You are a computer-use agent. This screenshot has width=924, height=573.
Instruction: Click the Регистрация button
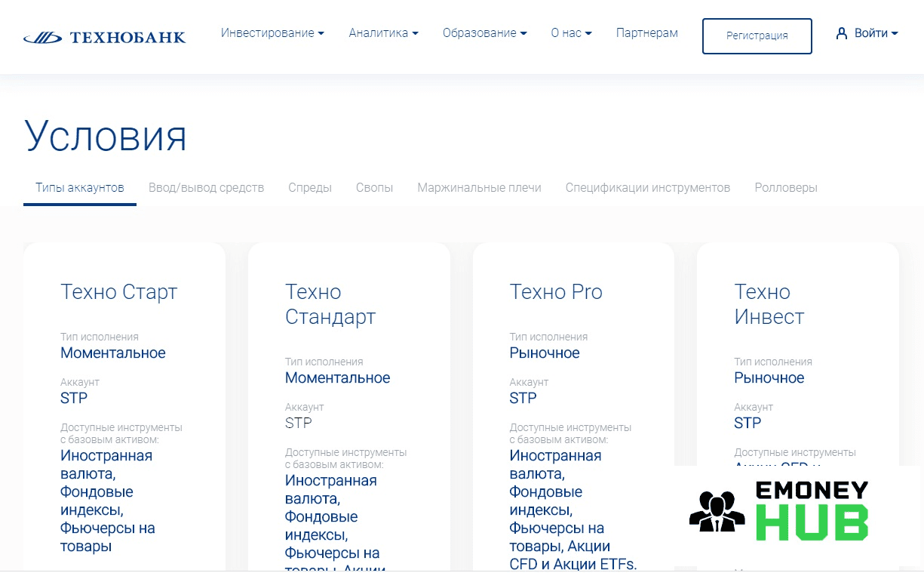[757, 35]
